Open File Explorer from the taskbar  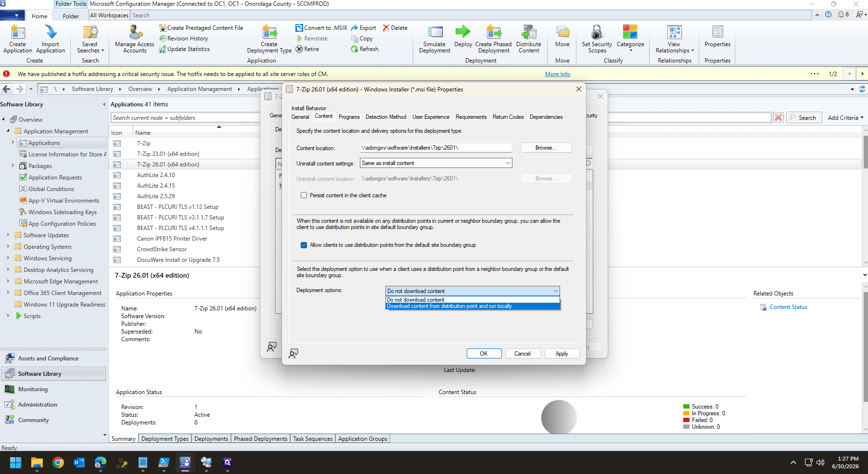pos(37,462)
